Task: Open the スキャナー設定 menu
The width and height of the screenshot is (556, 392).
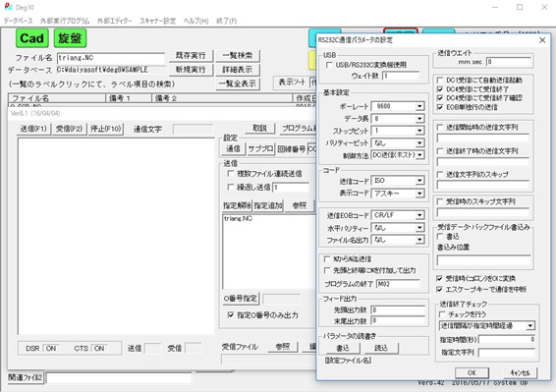Action: 158,21
